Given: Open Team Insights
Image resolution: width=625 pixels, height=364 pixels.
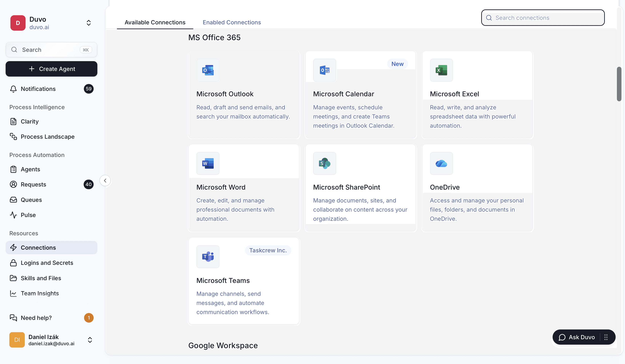Looking at the screenshot, I should [x=51, y=293].
